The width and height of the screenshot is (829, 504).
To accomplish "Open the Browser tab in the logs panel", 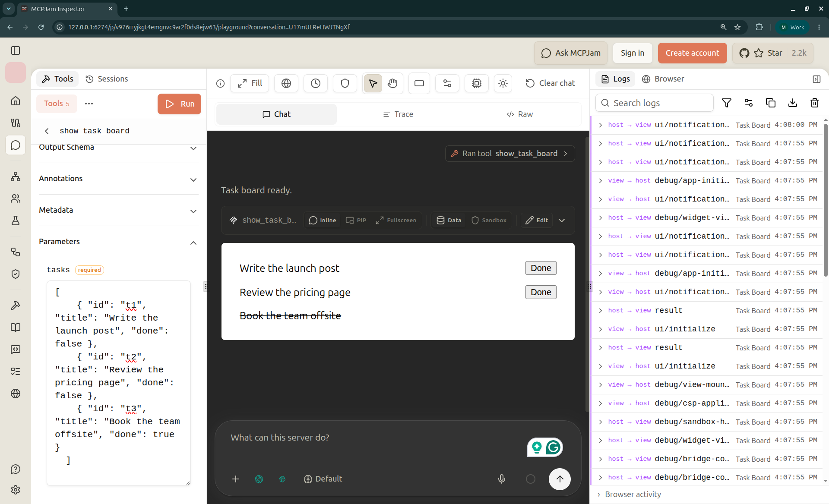I will (x=663, y=79).
